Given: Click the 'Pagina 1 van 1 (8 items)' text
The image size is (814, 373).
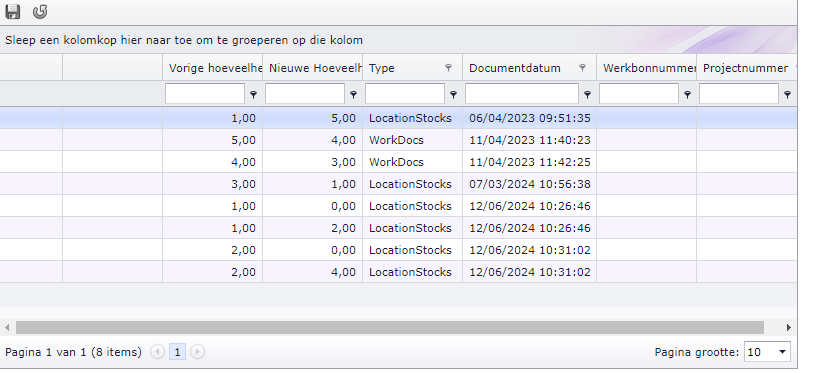Looking at the screenshot, I should point(73,352).
